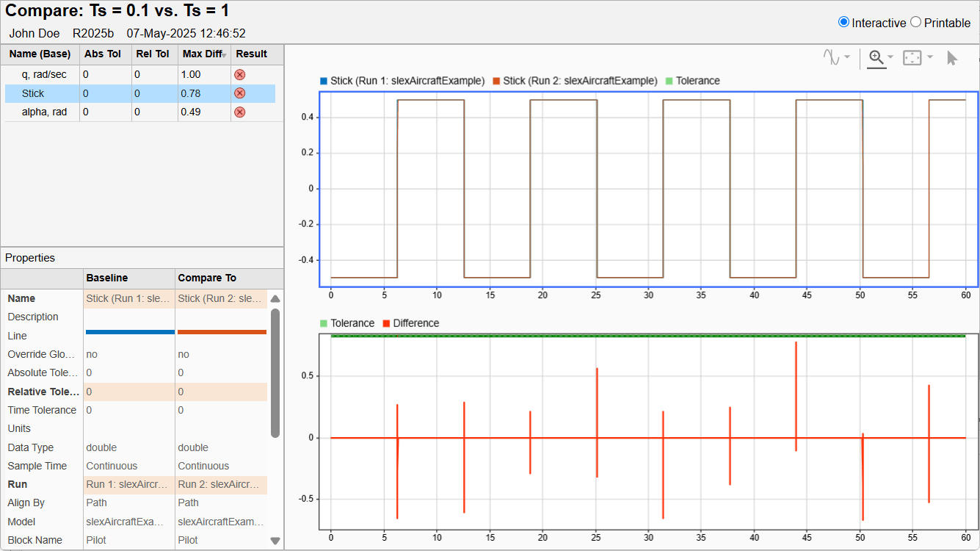Viewport: 980px width, 551px height.
Task: Click failed result icon for q, rad/sec
Action: pyautogui.click(x=239, y=75)
